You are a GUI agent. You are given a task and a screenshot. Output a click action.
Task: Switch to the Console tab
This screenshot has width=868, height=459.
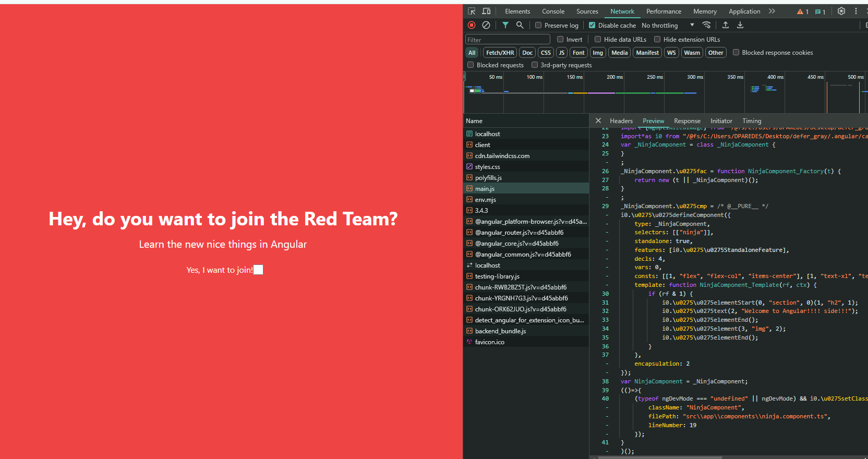pos(553,11)
